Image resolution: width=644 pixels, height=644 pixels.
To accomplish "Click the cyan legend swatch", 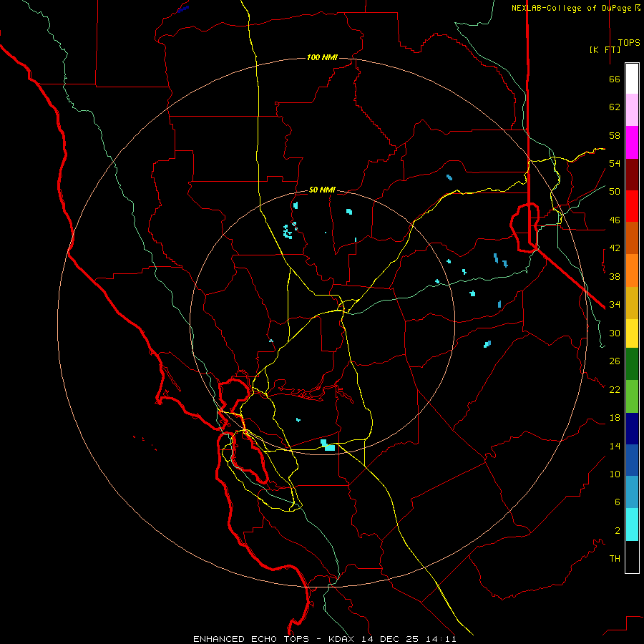I will pos(632,525).
